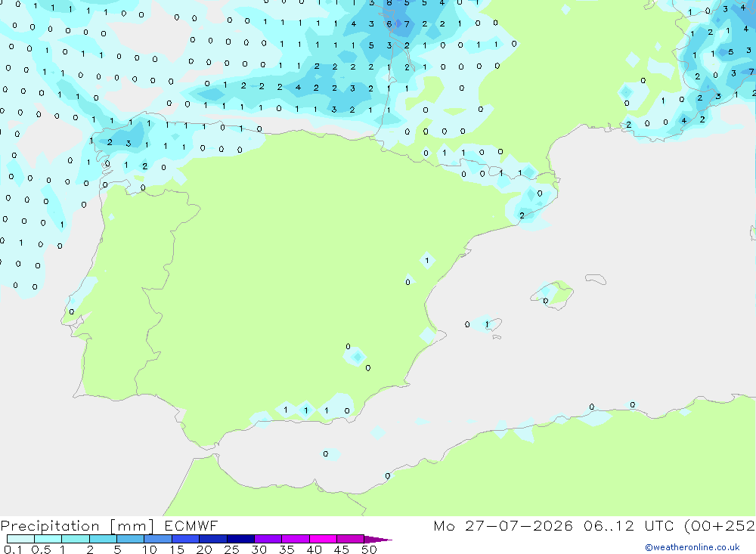Click the 35–40 mm legend color swatch
This screenshot has height=554, width=756.
[296, 539]
